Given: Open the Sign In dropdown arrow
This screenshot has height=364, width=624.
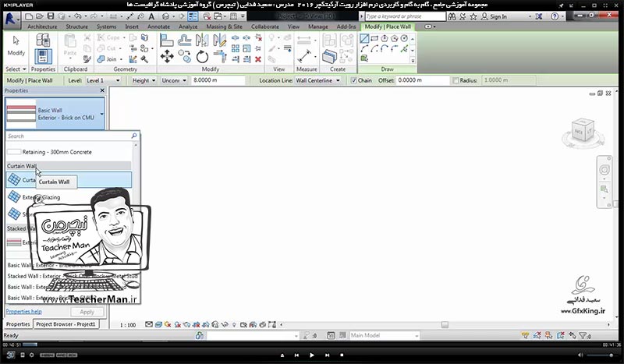Looking at the screenshot, I should tap(530, 16).
